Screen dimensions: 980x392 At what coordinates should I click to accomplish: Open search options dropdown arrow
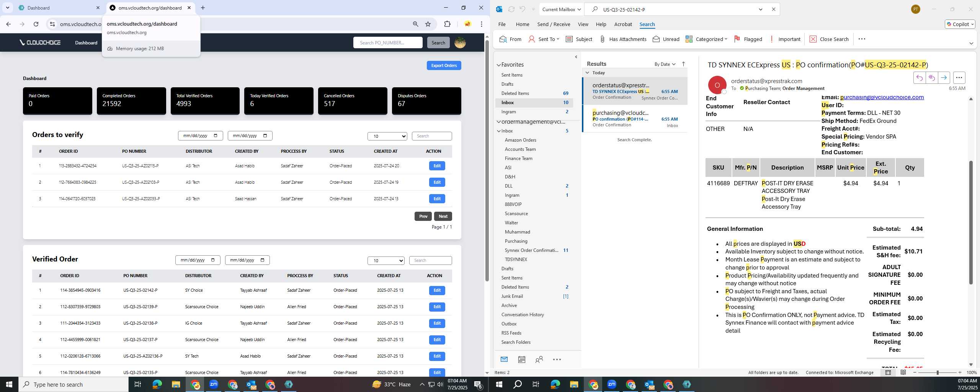(x=761, y=9)
